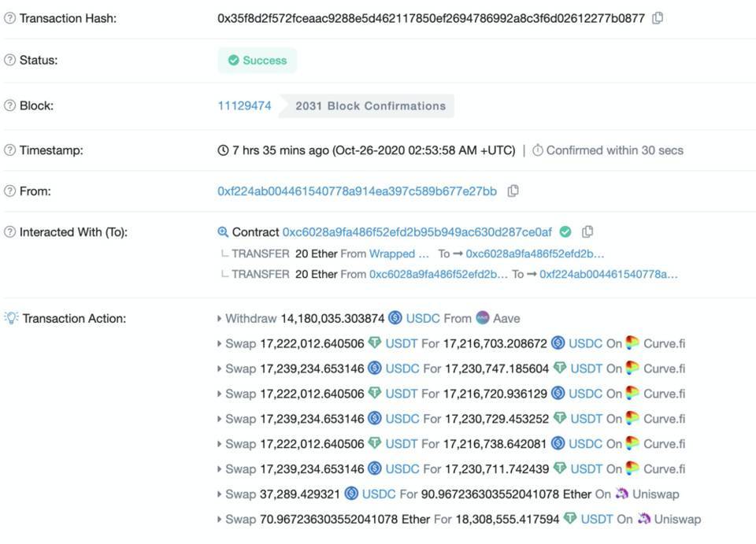The image size is (756, 544).
Task: Expand the swap yielding 17,230,711.742439 USDT
Action: (x=220, y=469)
